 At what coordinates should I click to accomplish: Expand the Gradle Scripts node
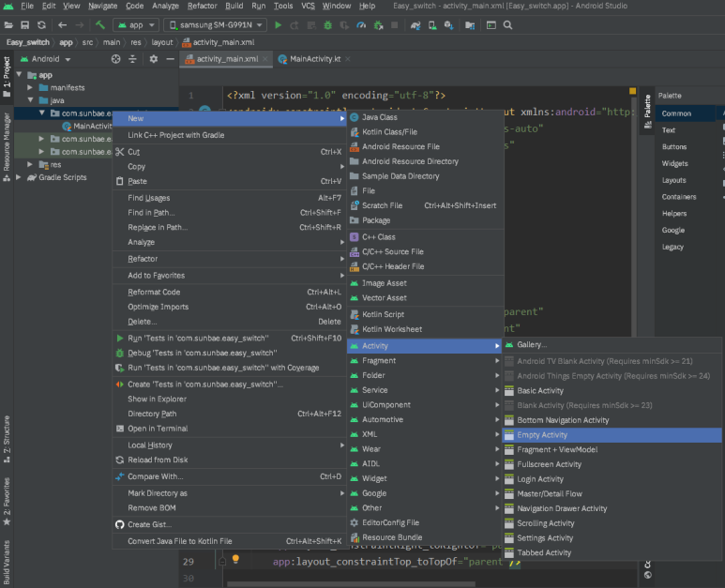pyautogui.click(x=19, y=177)
